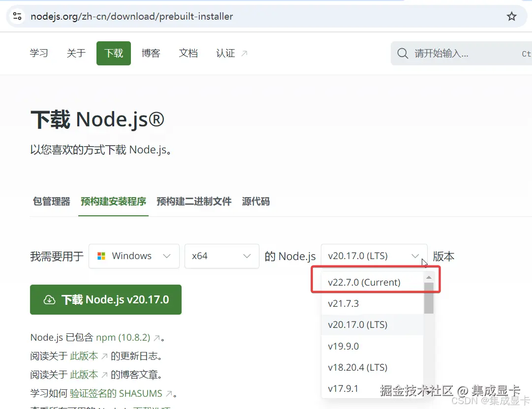Click the external arrow icon beside 认证
This screenshot has height=409, width=532.
(244, 53)
